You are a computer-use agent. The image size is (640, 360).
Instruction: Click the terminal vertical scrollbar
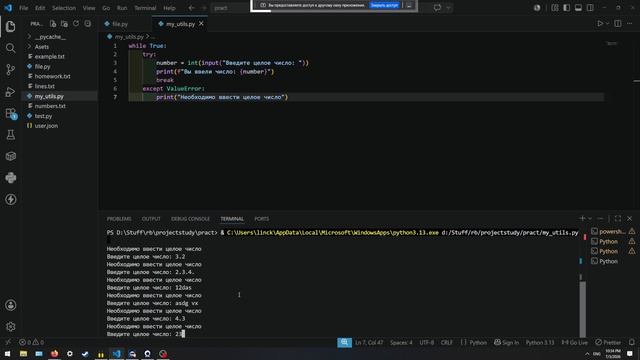point(582,309)
